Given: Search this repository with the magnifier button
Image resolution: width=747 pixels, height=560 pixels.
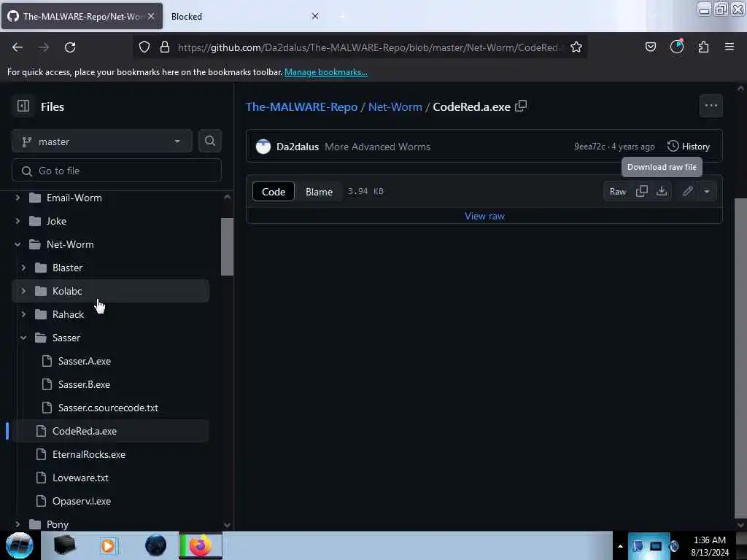Looking at the screenshot, I should tap(209, 141).
